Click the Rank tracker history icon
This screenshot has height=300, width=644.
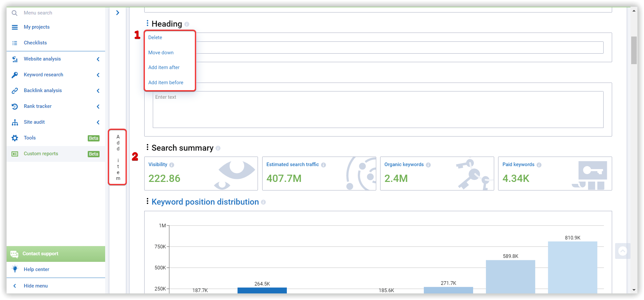15,107
